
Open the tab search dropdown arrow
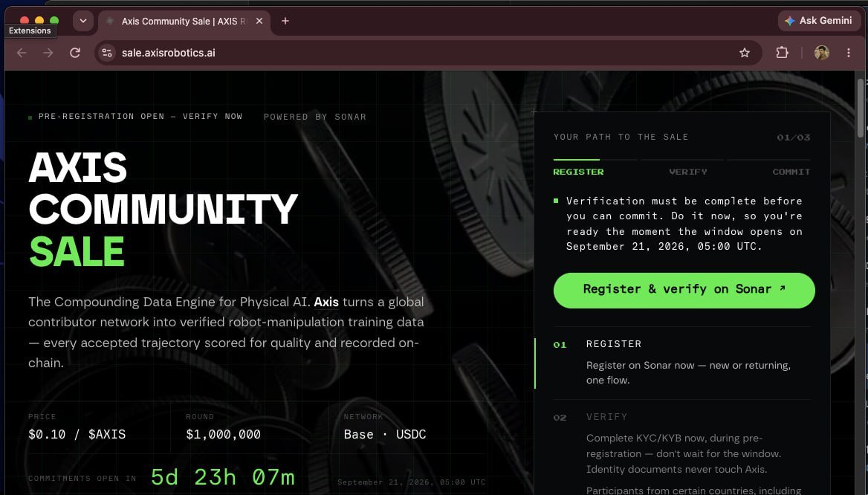click(x=83, y=21)
